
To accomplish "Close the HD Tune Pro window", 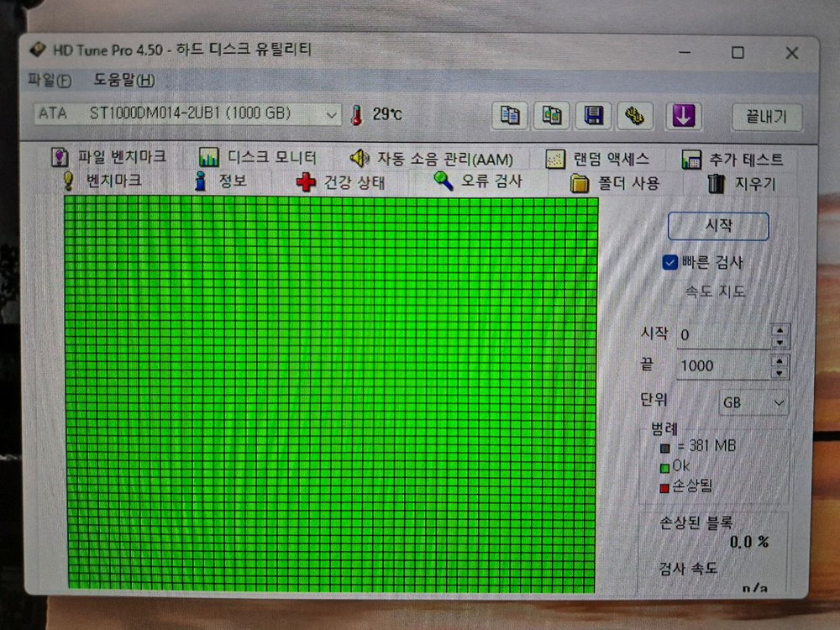I will click(x=792, y=53).
